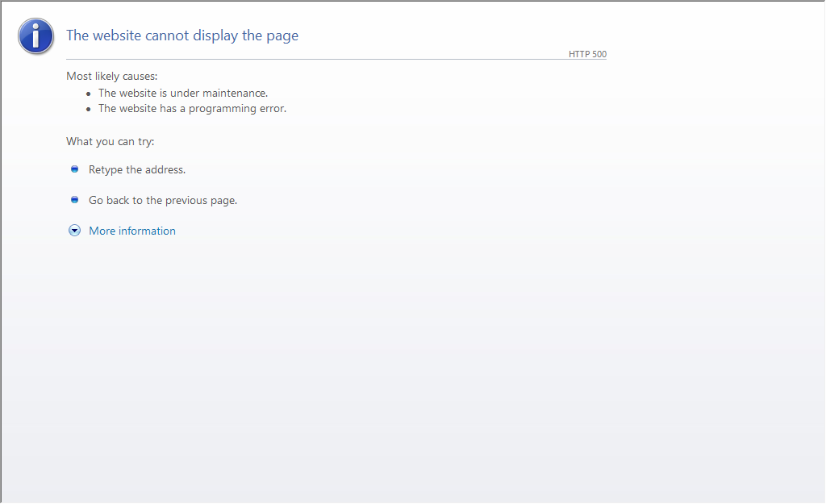Click the Most likely causes label
This screenshot has height=504, width=826.
pyautogui.click(x=112, y=77)
